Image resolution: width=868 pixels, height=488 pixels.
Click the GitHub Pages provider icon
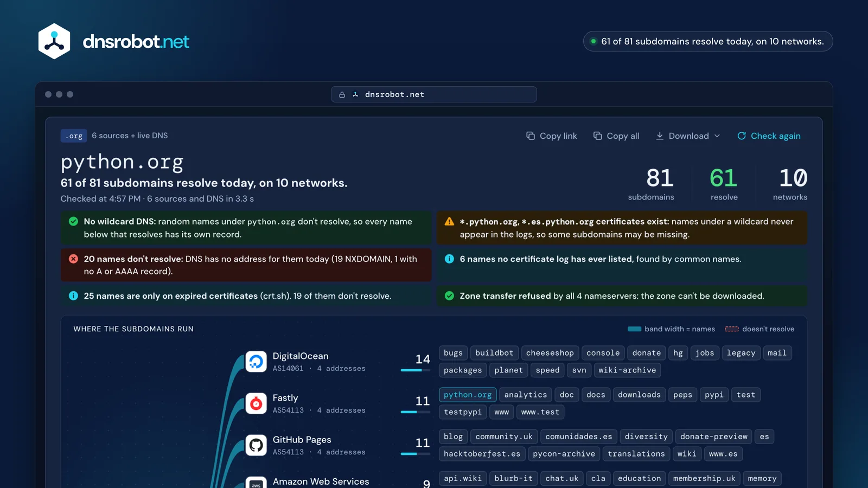click(256, 445)
